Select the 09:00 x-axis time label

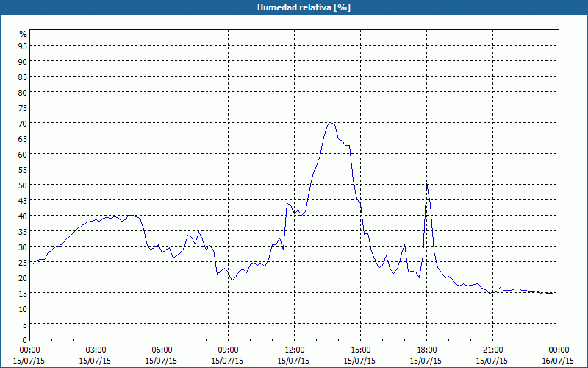point(228,350)
